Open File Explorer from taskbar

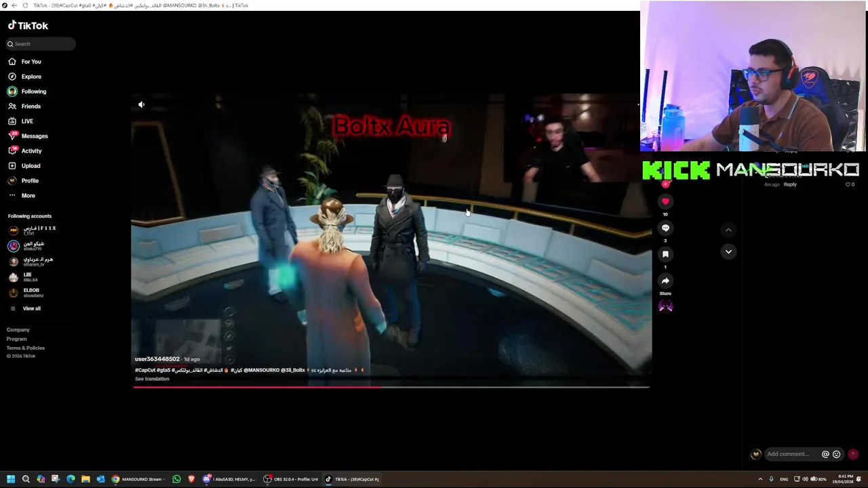[x=85, y=479]
